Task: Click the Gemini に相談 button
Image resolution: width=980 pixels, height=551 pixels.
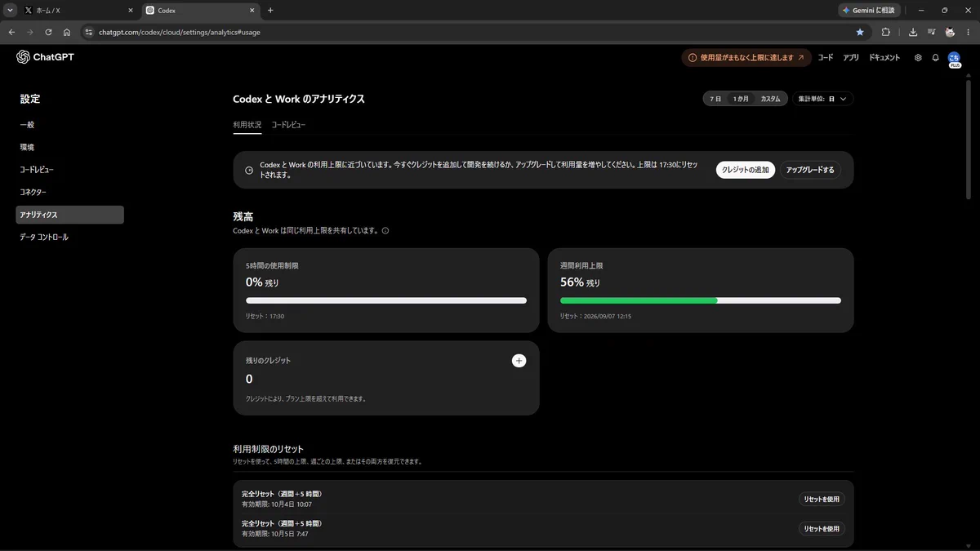Action: 869,11
